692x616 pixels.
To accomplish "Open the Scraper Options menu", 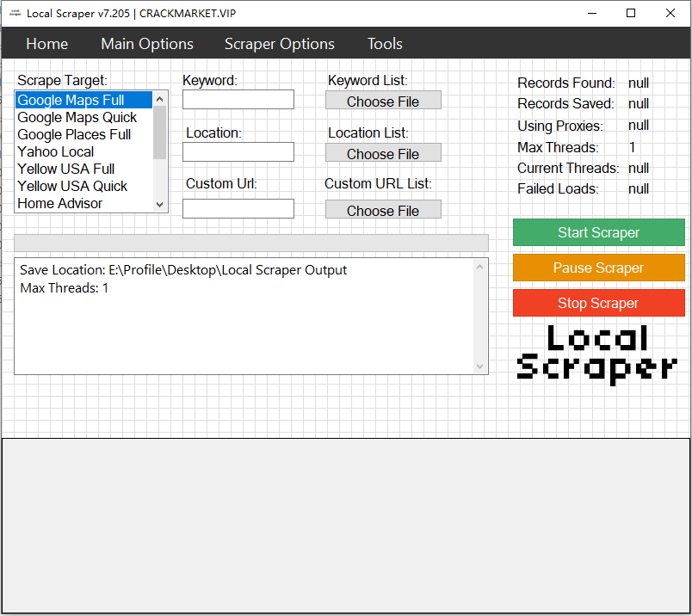I will [280, 44].
